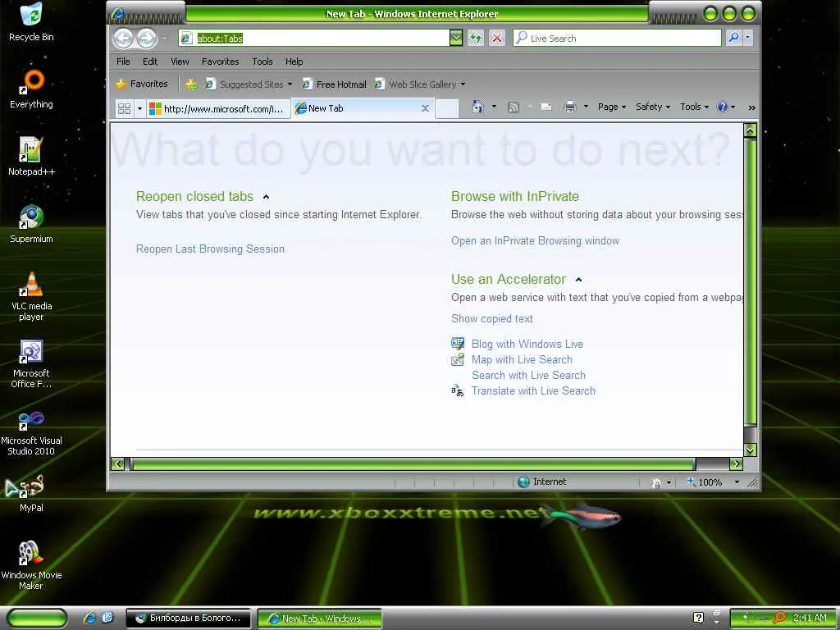Open the Tools menu in menu bar
The height and width of the screenshot is (630, 840).
coord(262,62)
